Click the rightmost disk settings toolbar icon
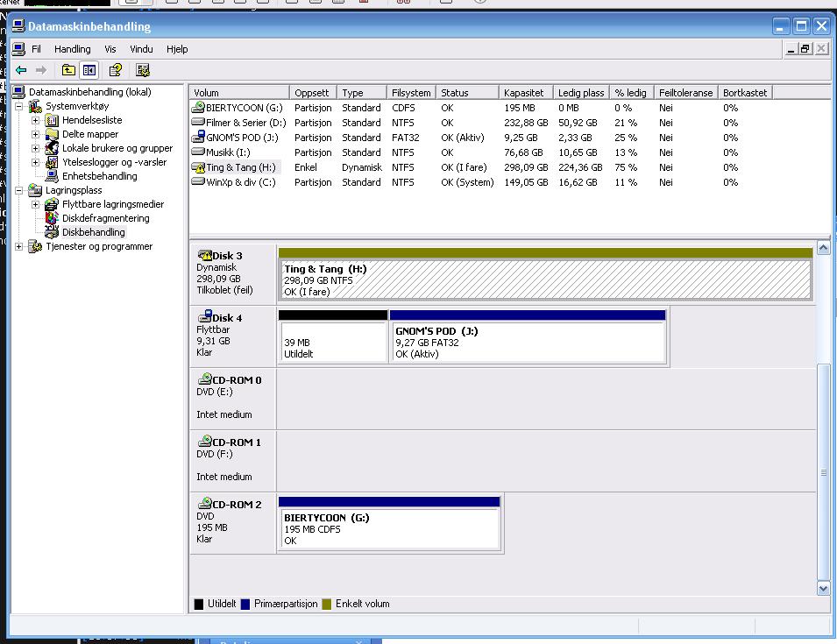The image size is (837, 644). pyautogui.click(x=143, y=70)
